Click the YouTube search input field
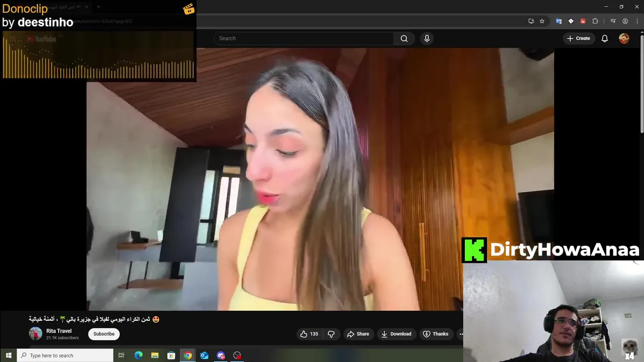The height and width of the screenshot is (362, 644). [x=303, y=38]
